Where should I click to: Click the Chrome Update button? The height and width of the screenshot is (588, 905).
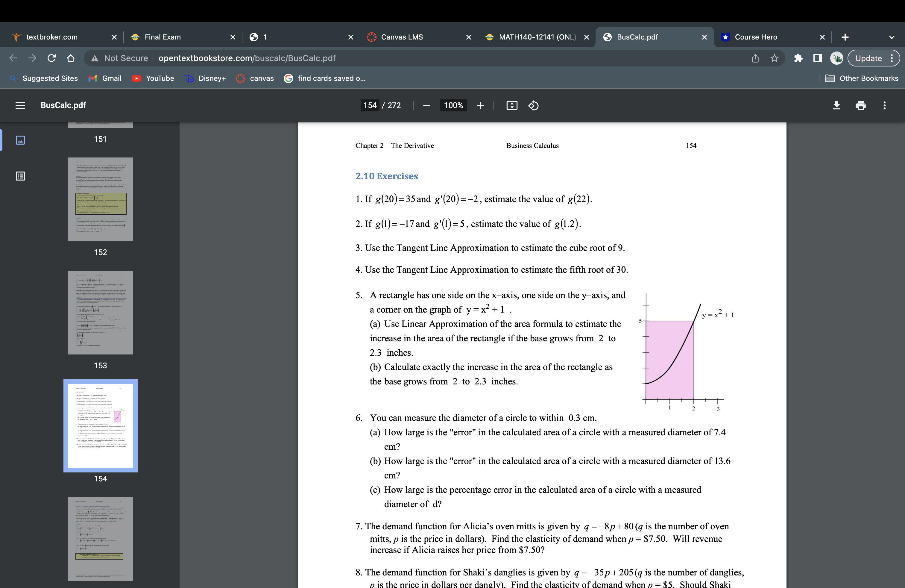pos(868,58)
